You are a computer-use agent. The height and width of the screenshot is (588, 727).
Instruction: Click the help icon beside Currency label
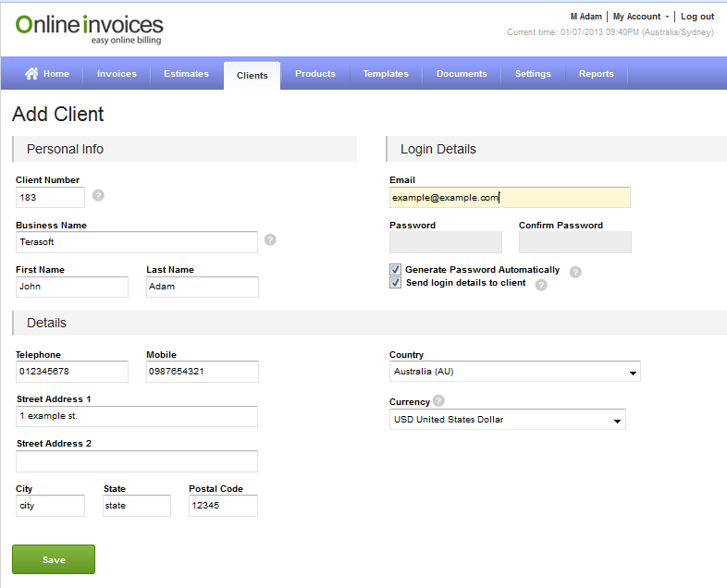[438, 400]
